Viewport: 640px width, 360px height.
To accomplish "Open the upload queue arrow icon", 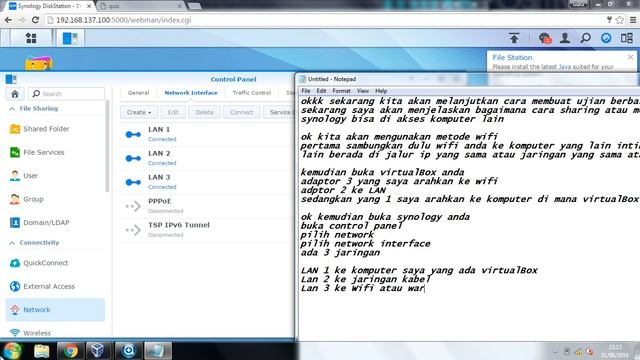I will 514,38.
